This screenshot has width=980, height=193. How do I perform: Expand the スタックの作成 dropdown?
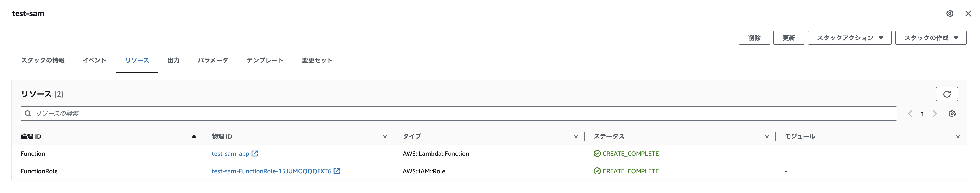click(931, 38)
